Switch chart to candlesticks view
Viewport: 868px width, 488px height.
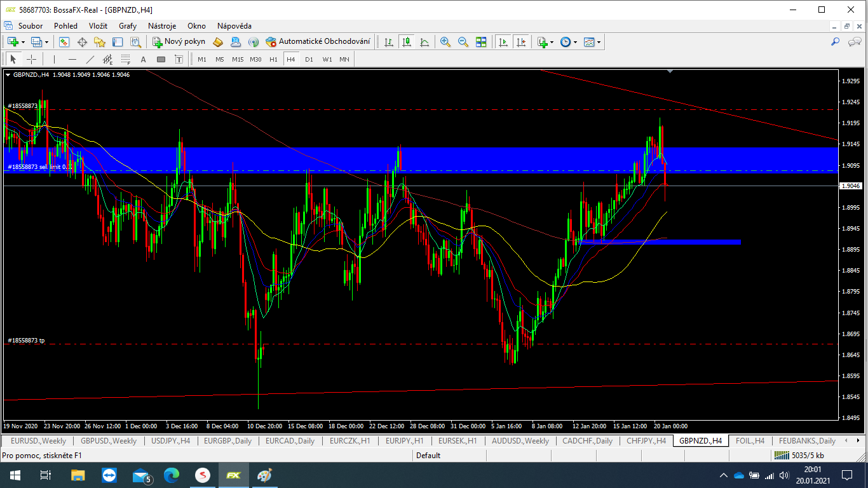click(x=407, y=42)
